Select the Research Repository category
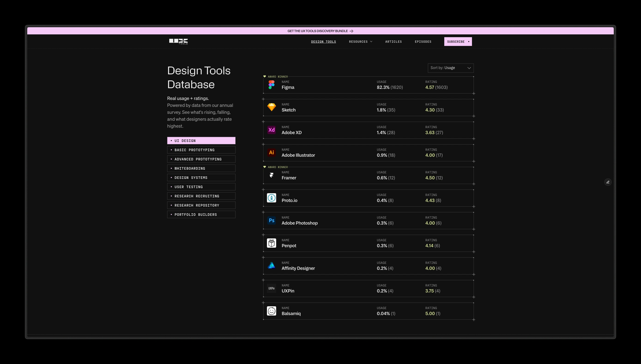The image size is (641, 364). [201, 205]
